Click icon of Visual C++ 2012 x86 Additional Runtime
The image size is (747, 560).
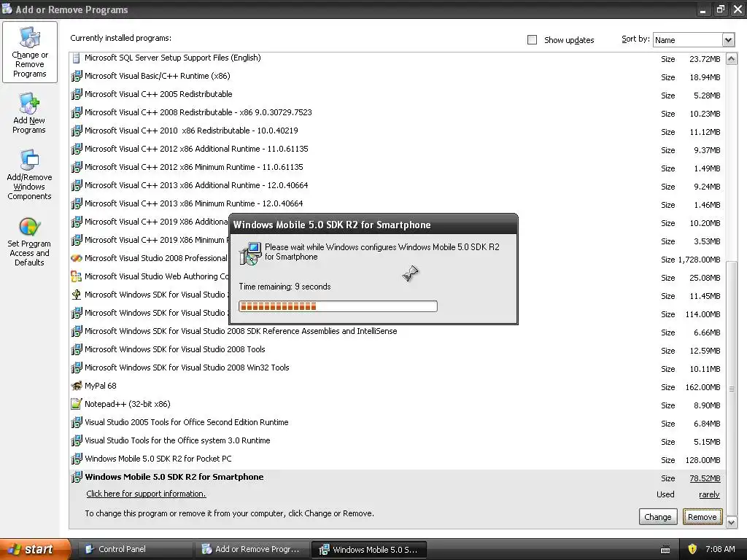tap(76, 149)
